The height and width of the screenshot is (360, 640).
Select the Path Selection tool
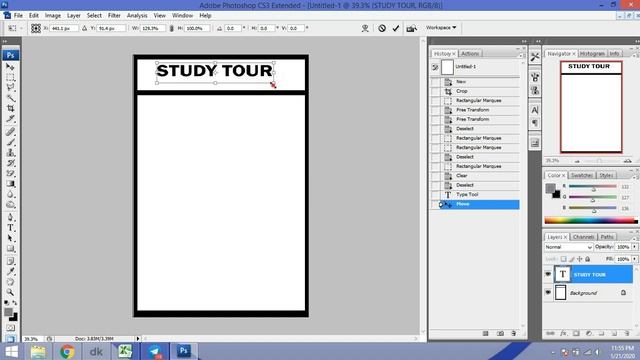pyautogui.click(x=11, y=238)
